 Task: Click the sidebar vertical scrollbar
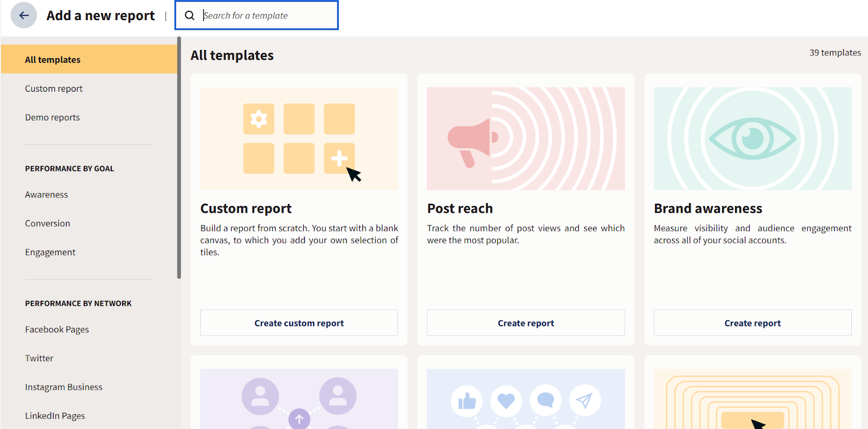[x=179, y=158]
